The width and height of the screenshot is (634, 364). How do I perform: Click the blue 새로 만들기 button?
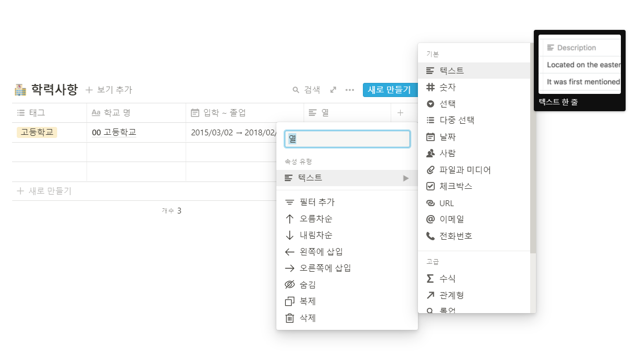390,90
